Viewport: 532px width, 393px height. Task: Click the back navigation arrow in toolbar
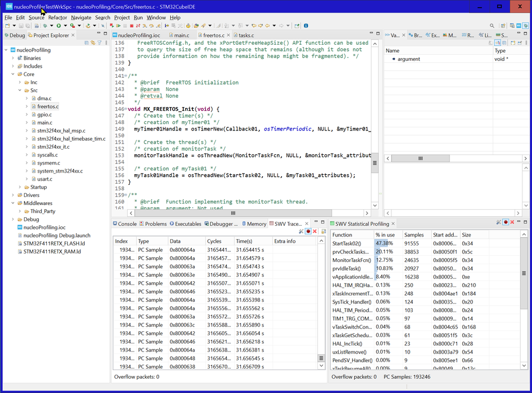click(x=268, y=26)
